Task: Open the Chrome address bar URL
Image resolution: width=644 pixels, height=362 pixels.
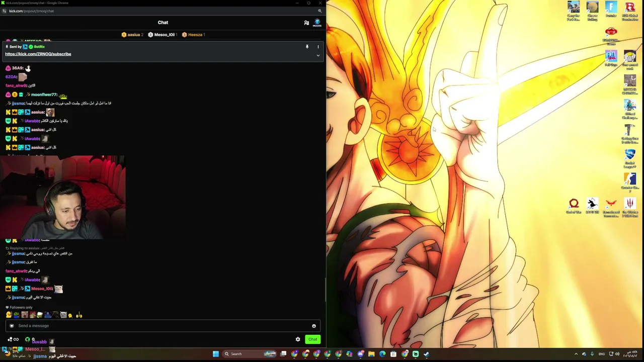Action: (31, 11)
